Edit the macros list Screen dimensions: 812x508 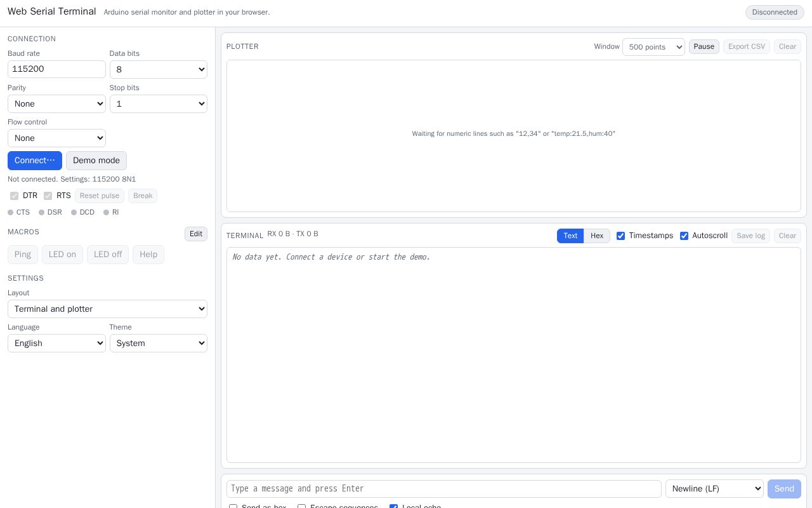(196, 234)
